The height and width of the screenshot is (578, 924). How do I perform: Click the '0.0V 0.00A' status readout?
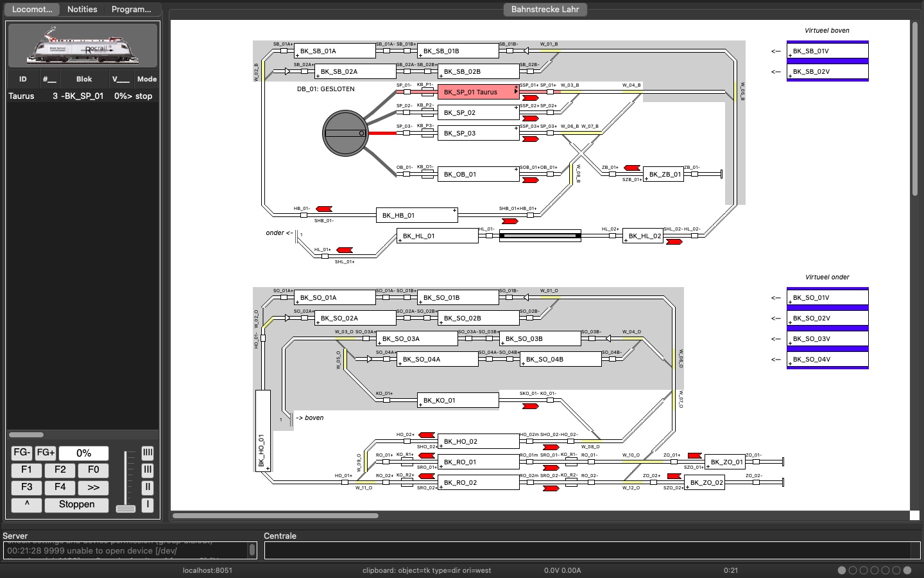[x=563, y=570]
